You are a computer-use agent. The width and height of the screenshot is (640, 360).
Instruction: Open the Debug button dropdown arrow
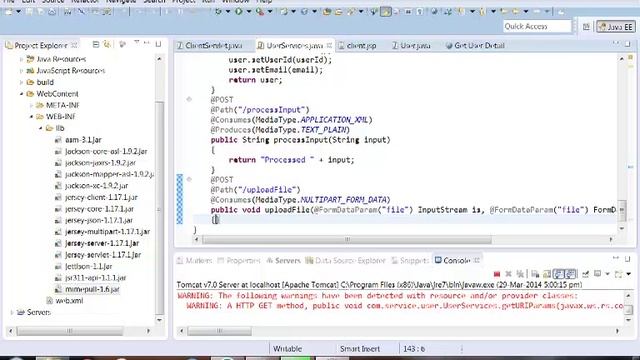click(x=228, y=11)
